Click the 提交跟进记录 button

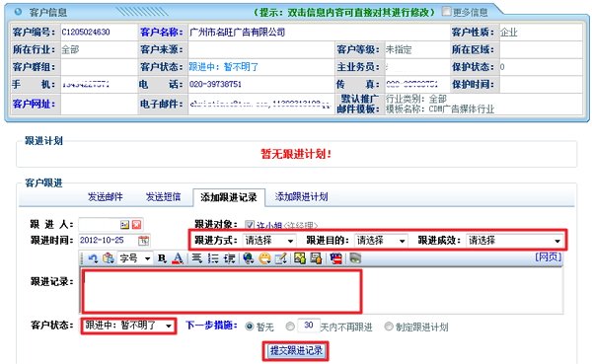pos(296,351)
